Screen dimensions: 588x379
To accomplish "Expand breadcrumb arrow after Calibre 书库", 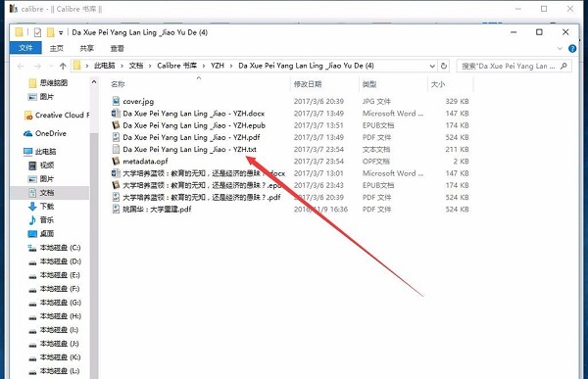I will point(204,66).
